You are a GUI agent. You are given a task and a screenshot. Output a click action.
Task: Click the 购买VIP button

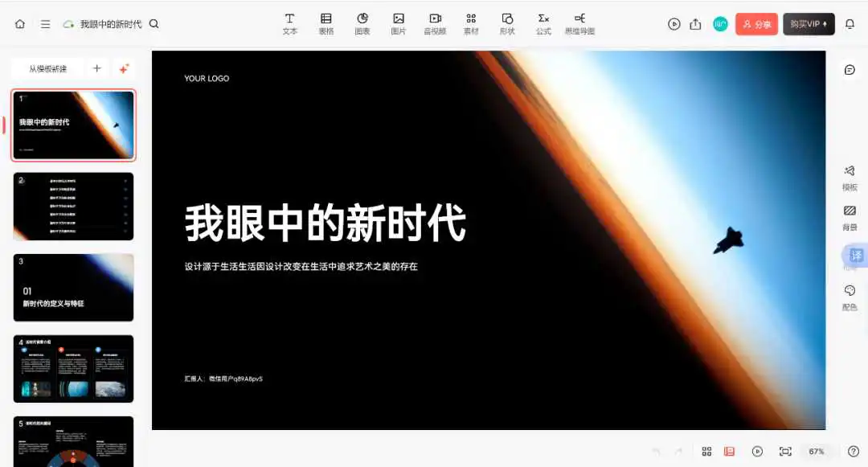coord(809,24)
